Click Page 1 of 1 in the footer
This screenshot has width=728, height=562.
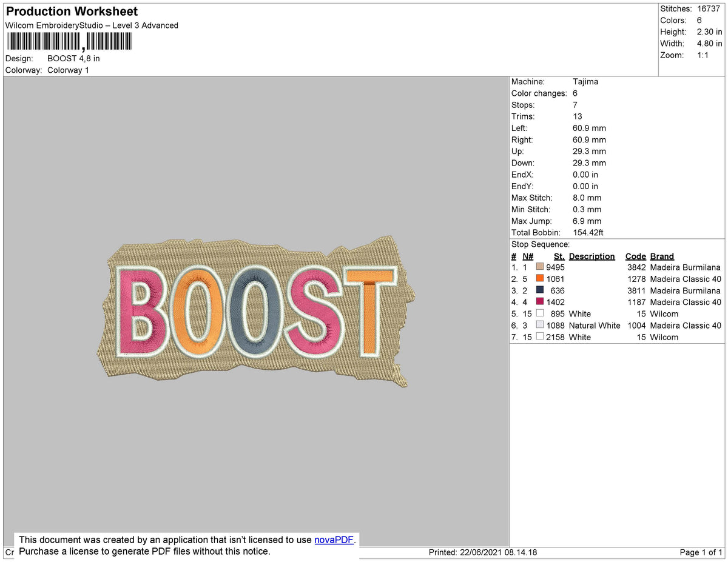tap(701, 552)
